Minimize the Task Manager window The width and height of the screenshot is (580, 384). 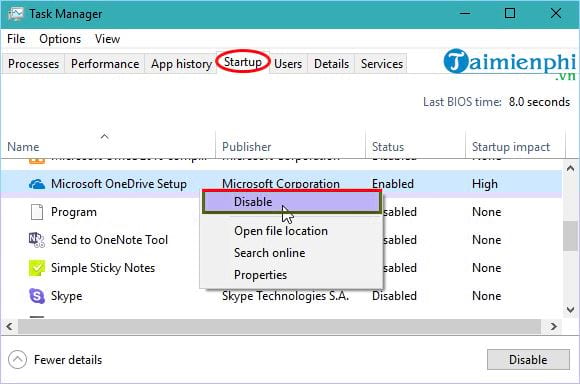[x=465, y=14]
